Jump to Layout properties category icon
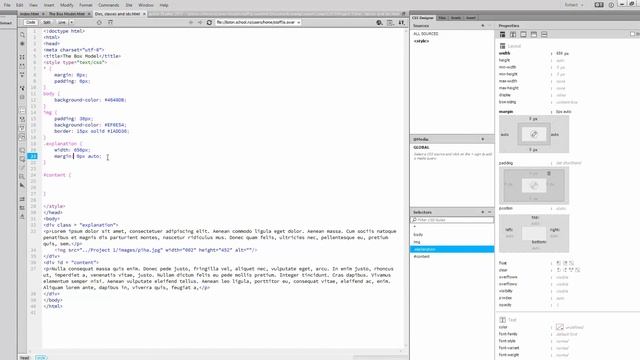Image resolution: width=640 pixels, height=360 pixels. click(502, 35)
